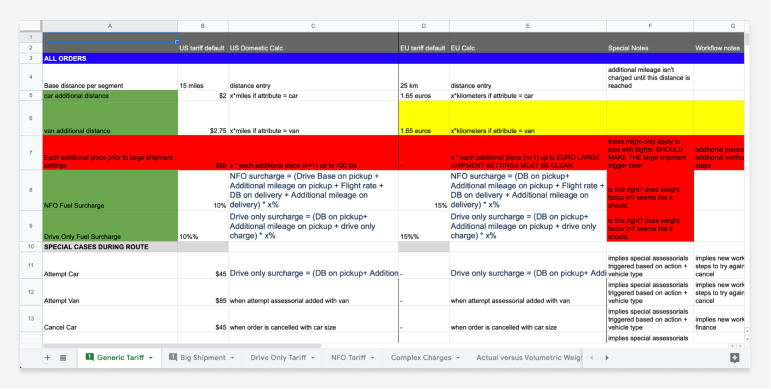
Task: Click the US tariff default header cell
Action: (x=203, y=48)
